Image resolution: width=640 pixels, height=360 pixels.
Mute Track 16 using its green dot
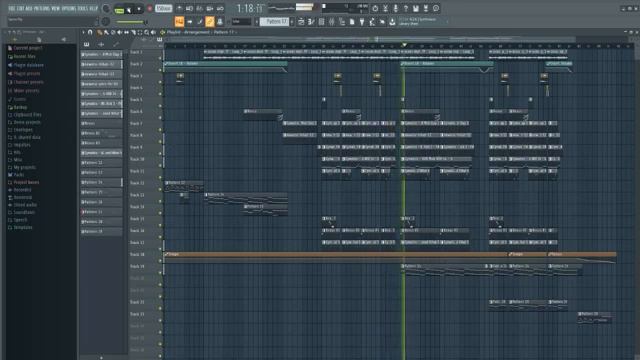pos(160,237)
